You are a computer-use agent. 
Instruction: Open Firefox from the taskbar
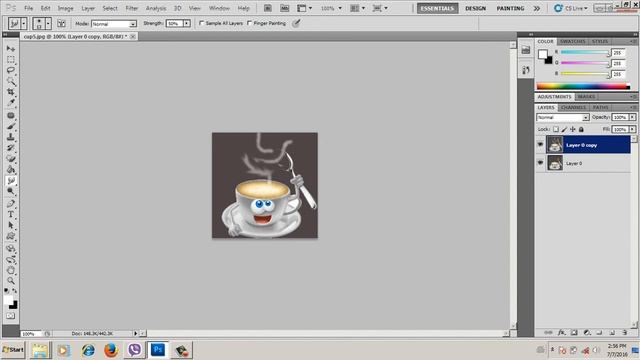[111, 350]
